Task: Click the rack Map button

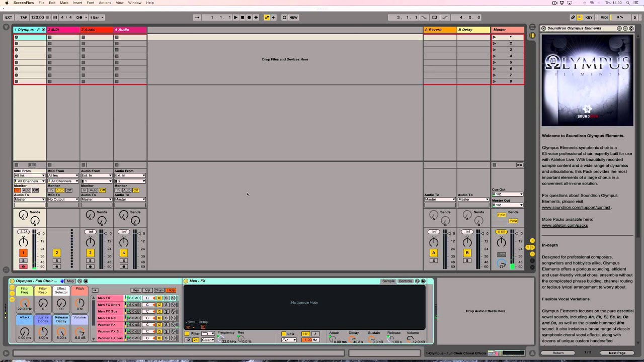Action: coord(70,281)
